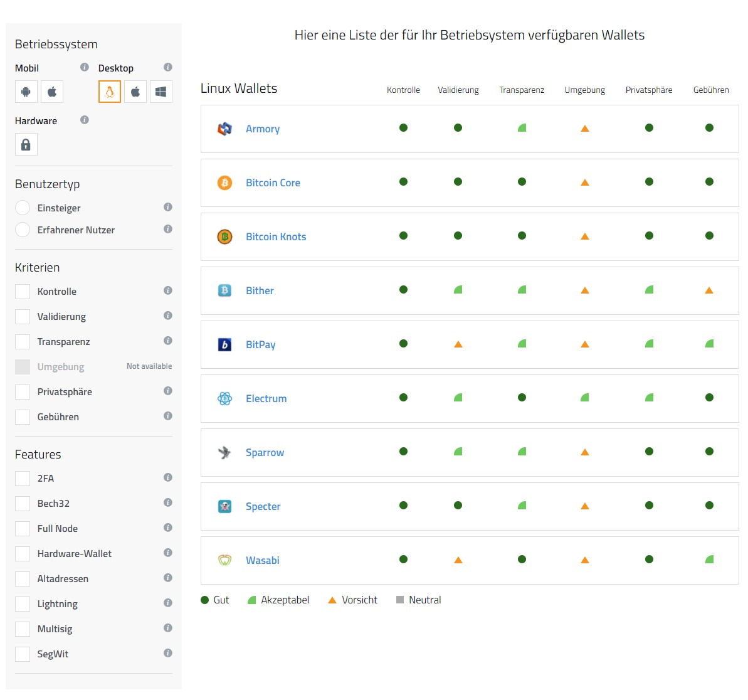Click the Wasabi wallet logo
The width and height of the screenshot is (748, 700).
click(224, 560)
